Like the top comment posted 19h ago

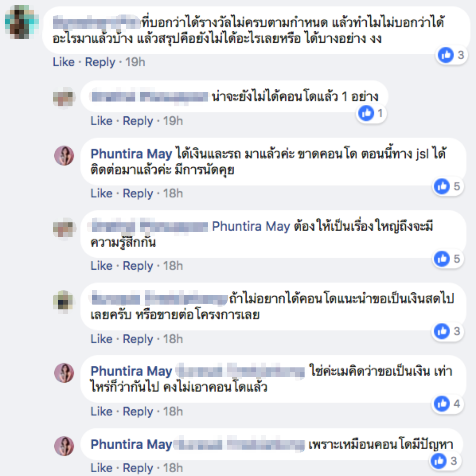(64, 62)
